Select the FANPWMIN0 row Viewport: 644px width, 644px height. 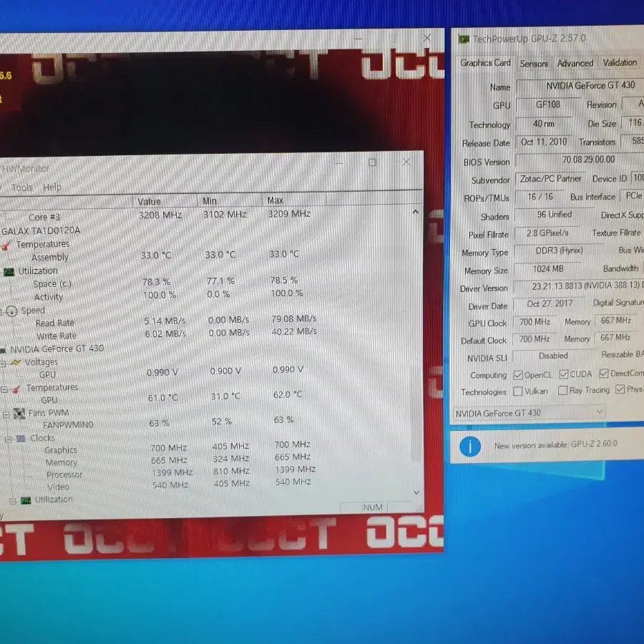[x=68, y=425]
